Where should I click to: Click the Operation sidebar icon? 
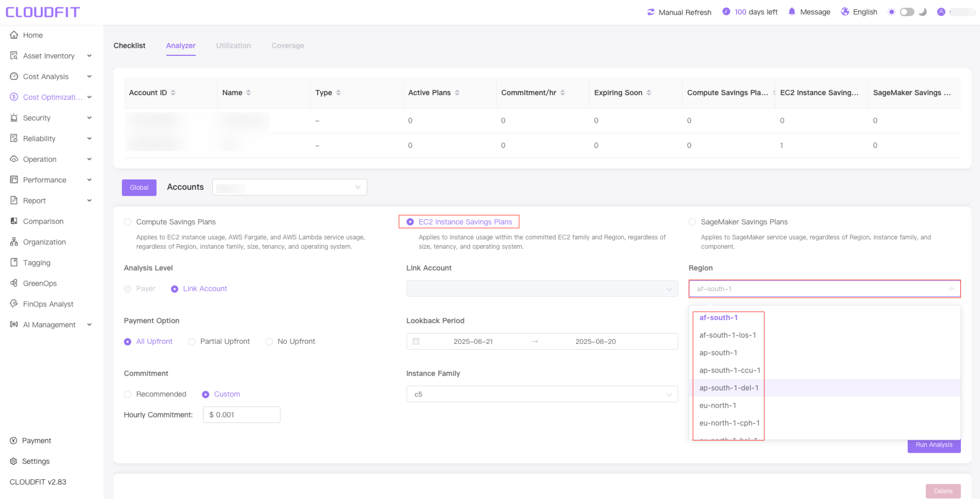click(14, 159)
